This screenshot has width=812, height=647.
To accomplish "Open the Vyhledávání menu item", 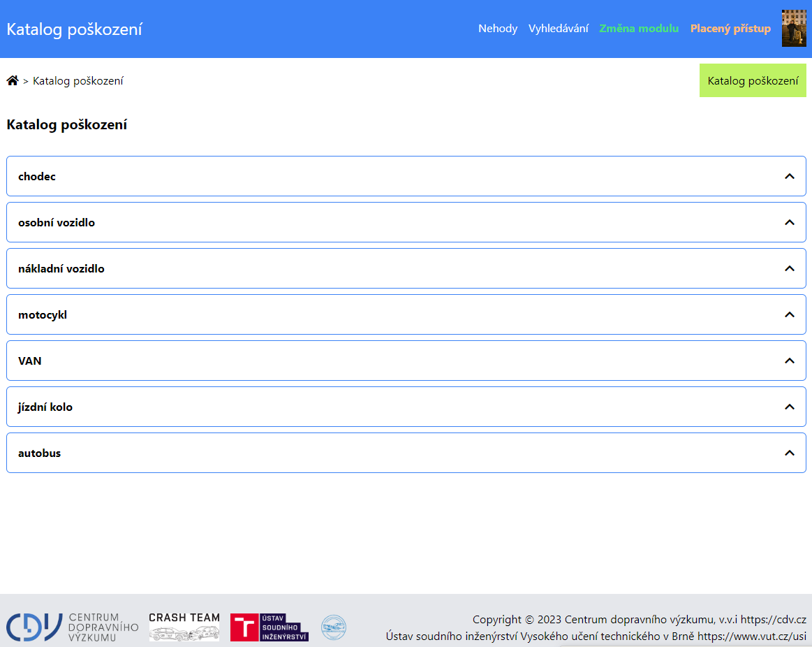I will [x=559, y=29].
